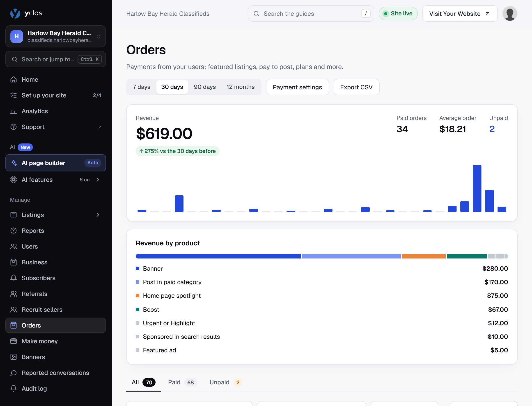Click the teal Boost bar segment
This screenshot has height=406, width=532.
coord(467,256)
